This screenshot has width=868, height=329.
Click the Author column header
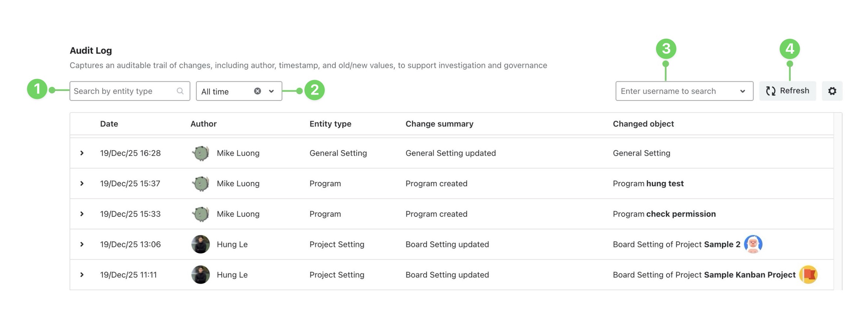pyautogui.click(x=203, y=124)
